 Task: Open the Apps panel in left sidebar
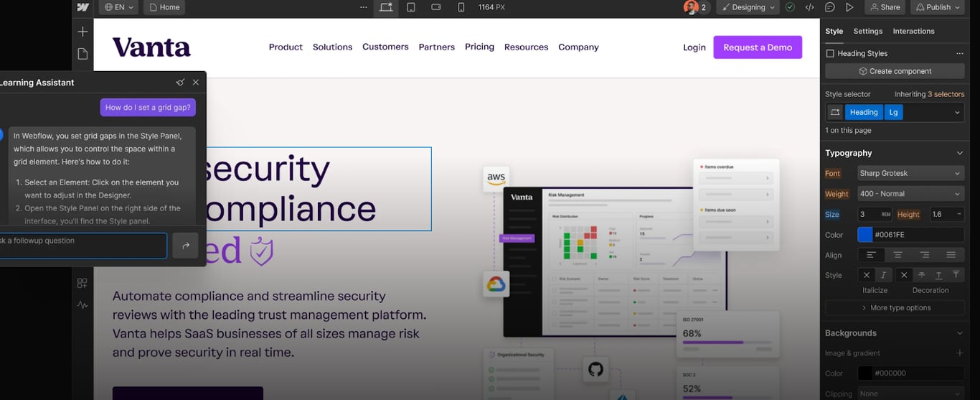[83, 283]
